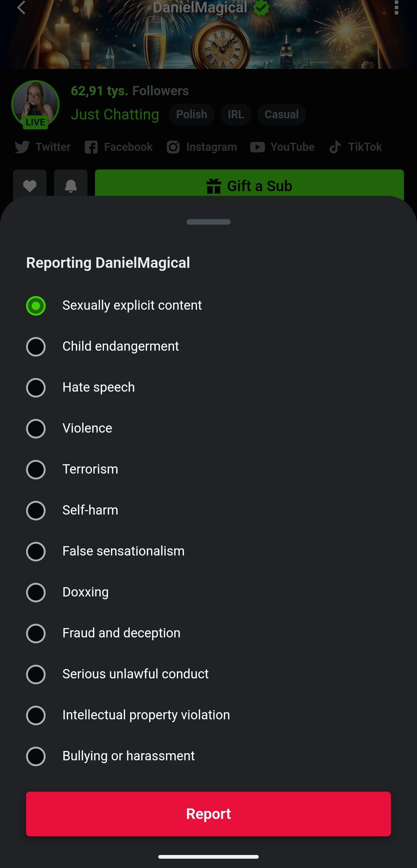Open the Facebook social link

[119, 147]
